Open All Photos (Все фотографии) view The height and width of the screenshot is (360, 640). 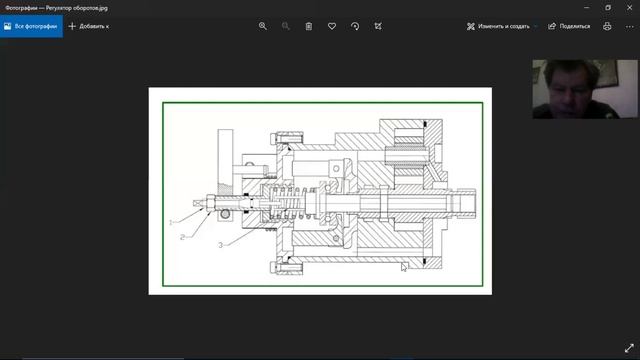tap(31, 26)
